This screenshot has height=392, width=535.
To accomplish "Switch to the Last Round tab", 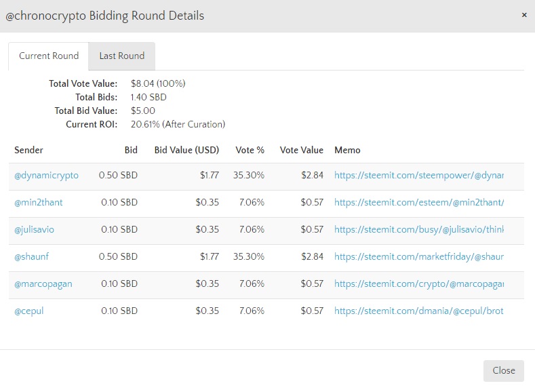I will point(121,56).
